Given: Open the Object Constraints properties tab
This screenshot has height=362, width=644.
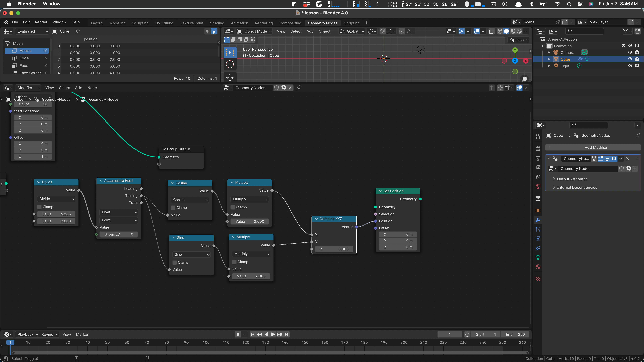Looking at the screenshot, I should click(538, 248).
